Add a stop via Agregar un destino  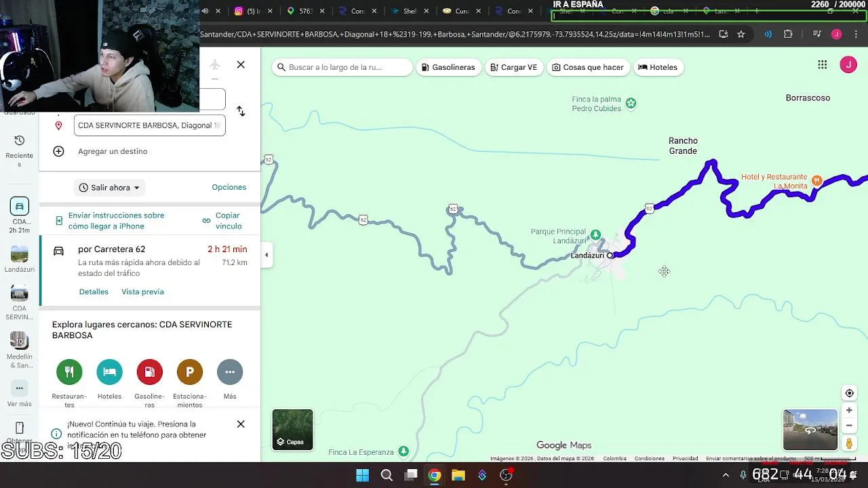(x=113, y=151)
